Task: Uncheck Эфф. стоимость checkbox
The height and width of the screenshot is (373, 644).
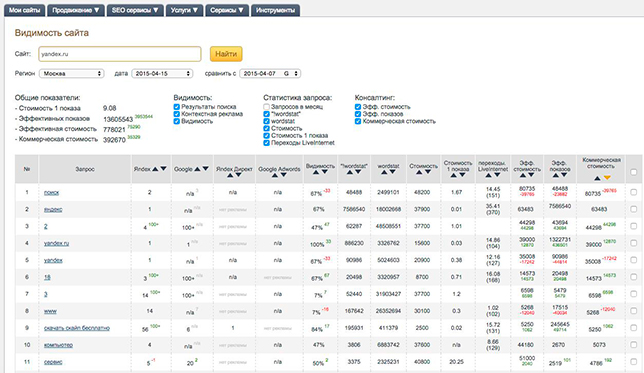Action: click(x=358, y=107)
